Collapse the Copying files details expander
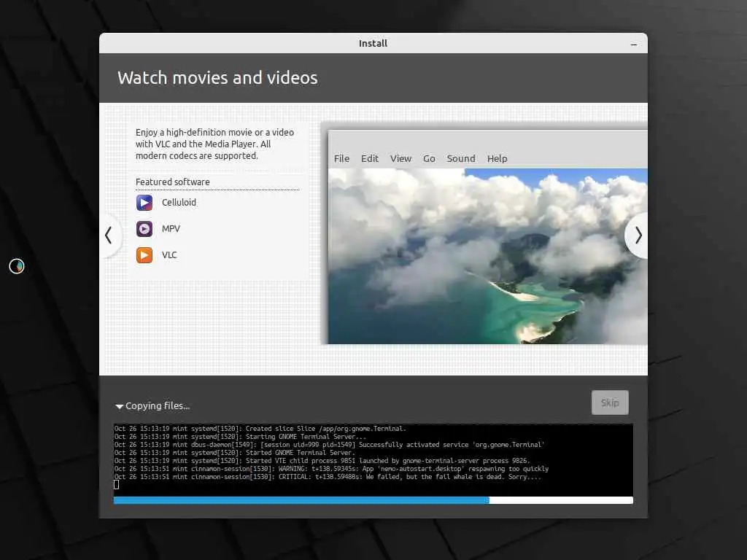Image resolution: width=747 pixels, height=560 pixels. (x=119, y=406)
